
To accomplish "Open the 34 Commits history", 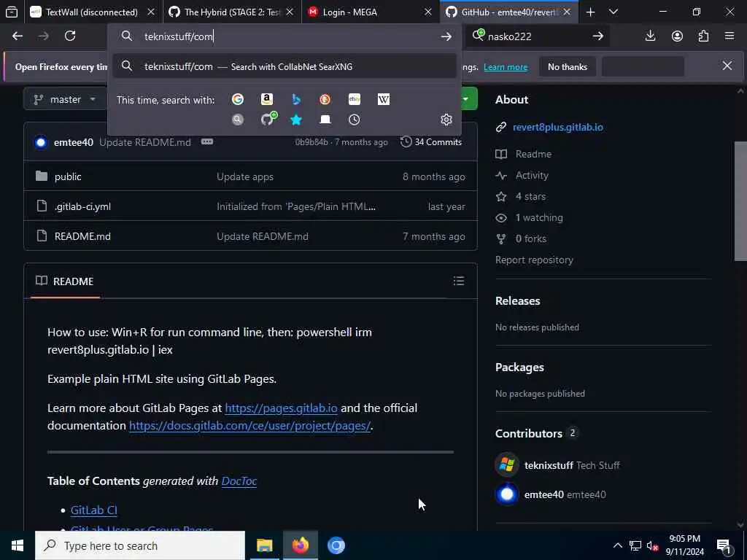I will point(431,142).
